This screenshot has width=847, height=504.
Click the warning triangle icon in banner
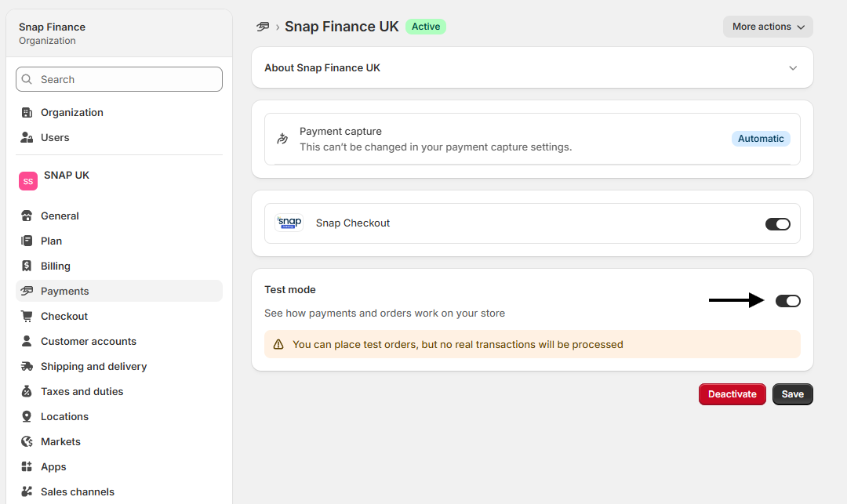click(278, 344)
